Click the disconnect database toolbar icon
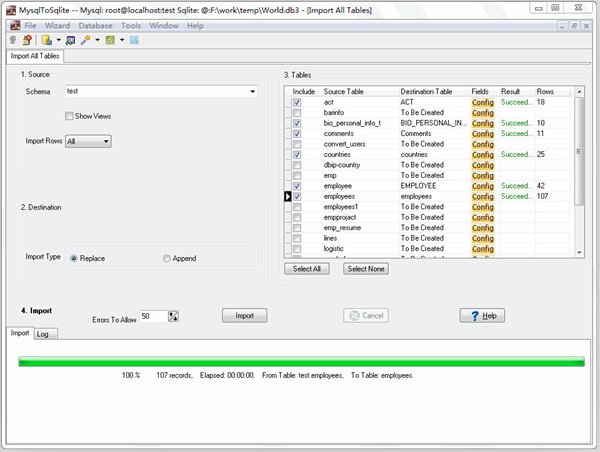600x452 pixels. (x=27, y=40)
